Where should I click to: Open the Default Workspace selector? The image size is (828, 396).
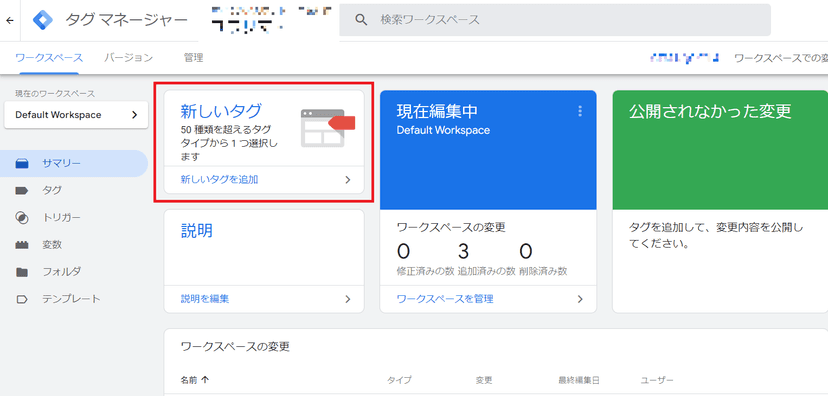click(x=76, y=115)
